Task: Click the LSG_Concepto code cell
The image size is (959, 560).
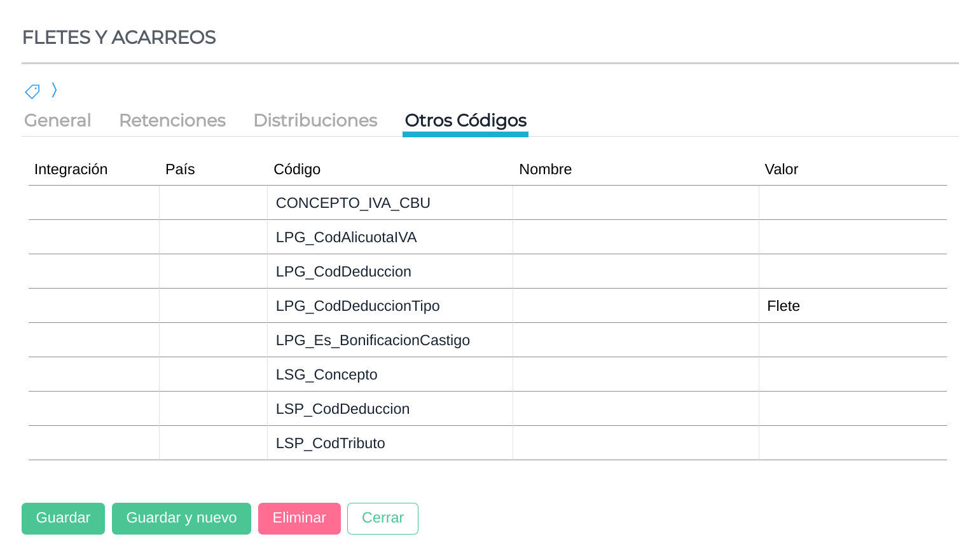Action: point(390,374)
